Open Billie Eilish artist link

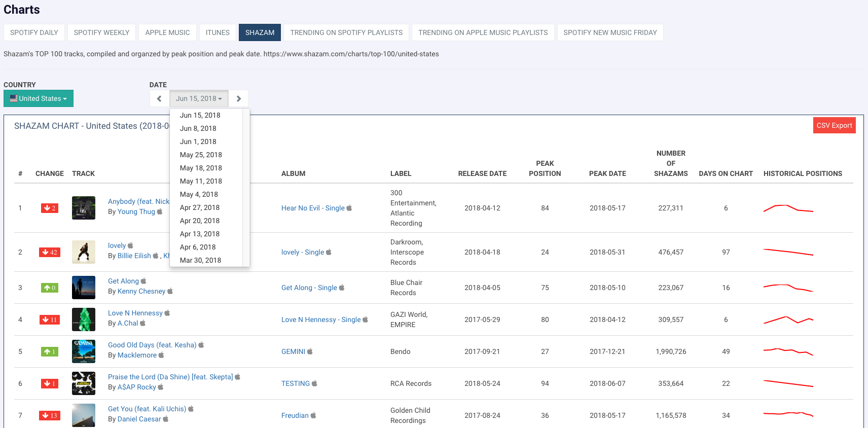coord(134,256)
